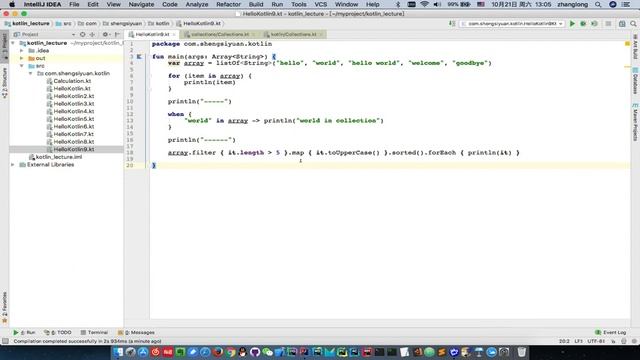Click the LF line separator in status bar

pyautogui.click(x=578, y=341)
